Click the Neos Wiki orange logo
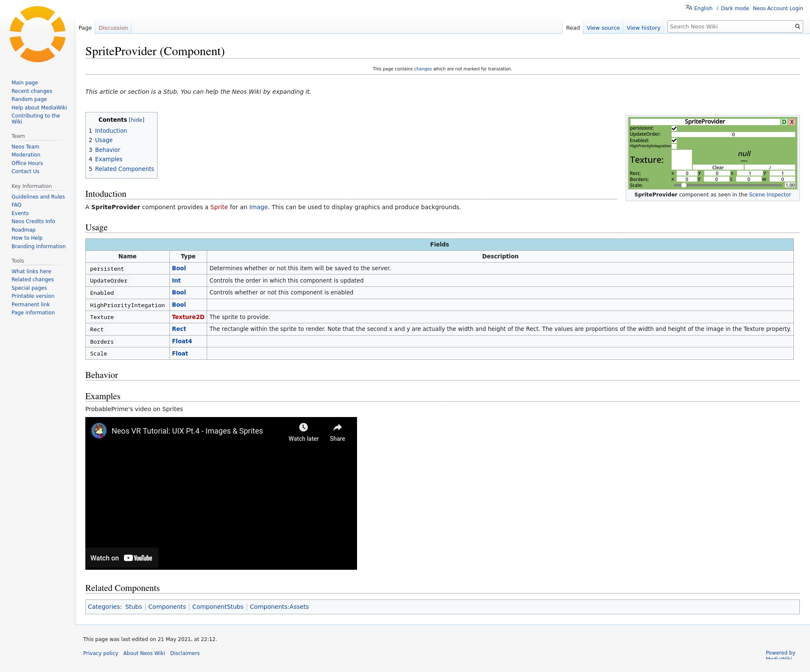 click(37, 34)
